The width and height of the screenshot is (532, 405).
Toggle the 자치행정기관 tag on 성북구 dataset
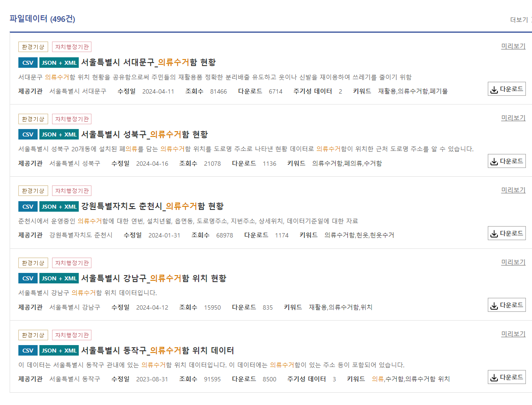[71, 119]
